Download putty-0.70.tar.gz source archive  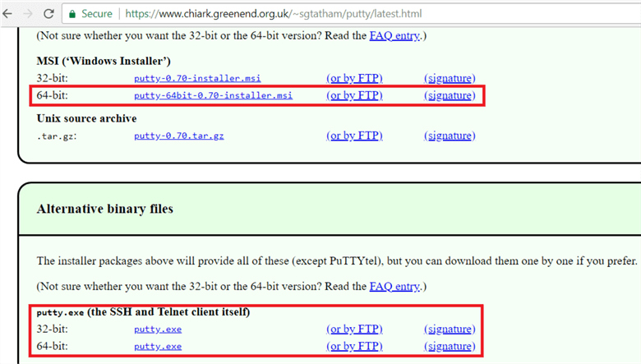[x=178, y=136]
